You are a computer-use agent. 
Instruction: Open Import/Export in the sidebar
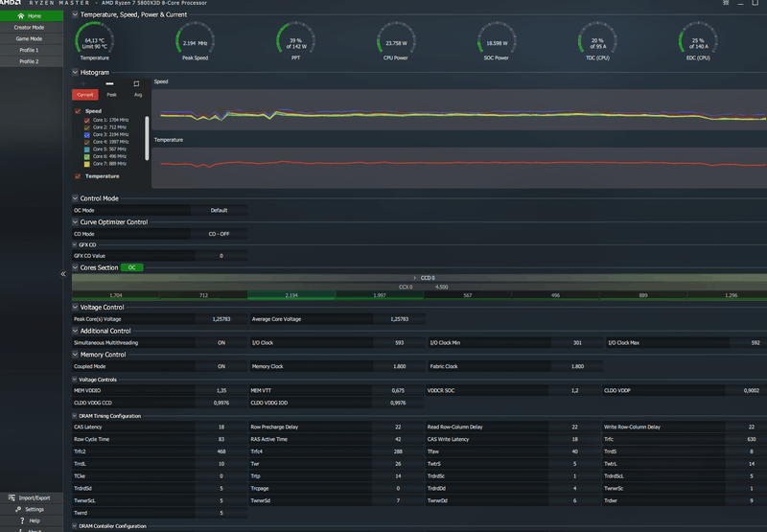(x=32, y=497)
